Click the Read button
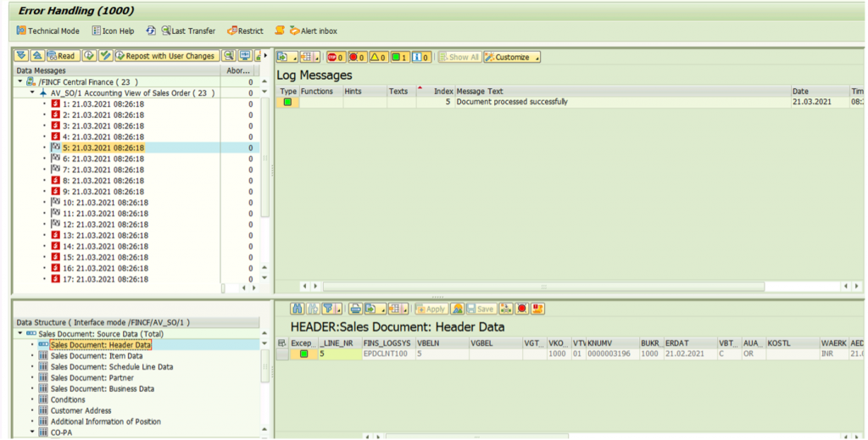The image size is (868, 440). [61, 56]
